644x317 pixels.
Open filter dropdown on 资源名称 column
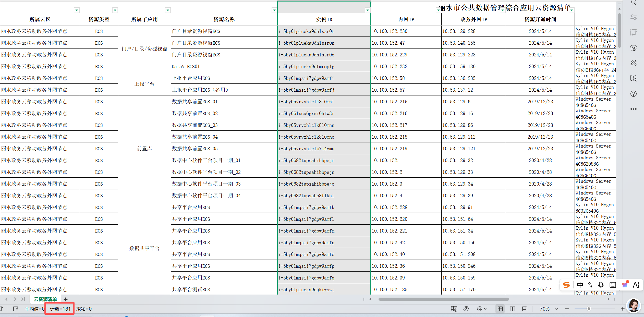click(x=274, y=10)
